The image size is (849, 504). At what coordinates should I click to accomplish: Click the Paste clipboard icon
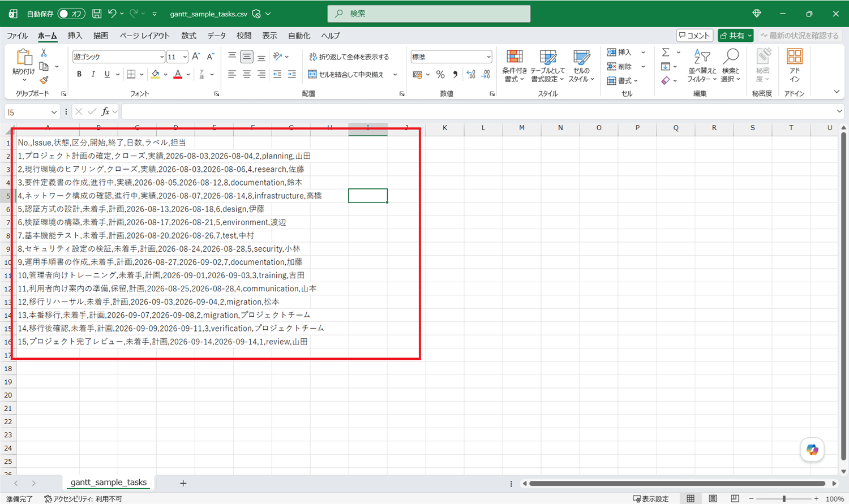pos(24,57)
